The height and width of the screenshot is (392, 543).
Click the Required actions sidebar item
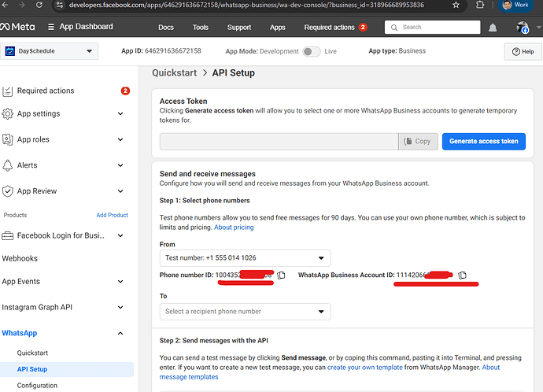point(66,91)
